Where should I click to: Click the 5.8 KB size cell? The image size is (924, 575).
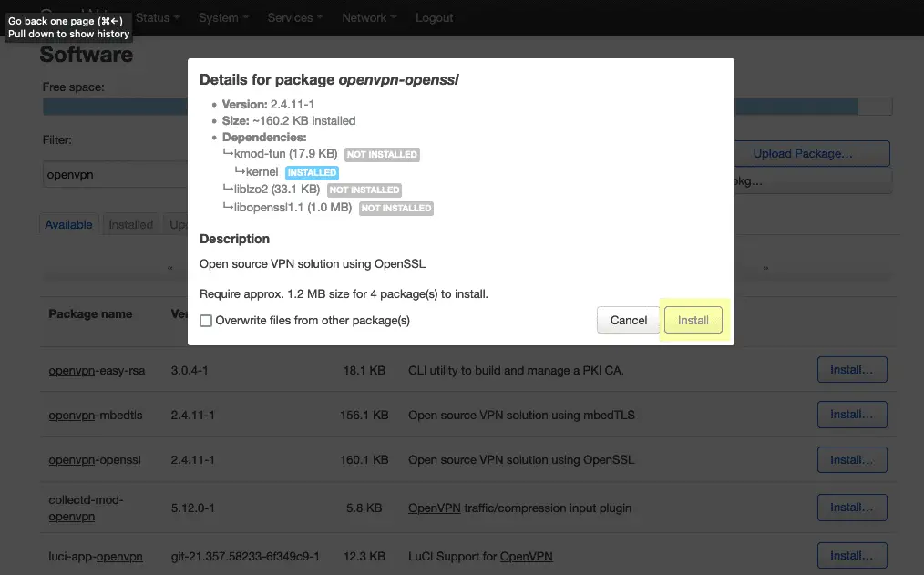click(364, 508)
